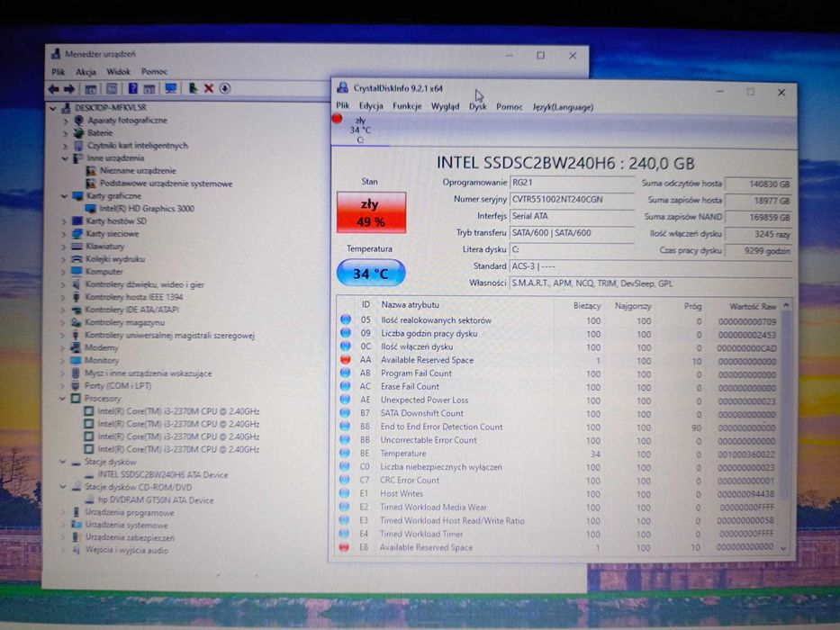Click CrystalDiskInfo title bar app icon
The width and height of the screenshot is (840, 630).
[342, 88]
